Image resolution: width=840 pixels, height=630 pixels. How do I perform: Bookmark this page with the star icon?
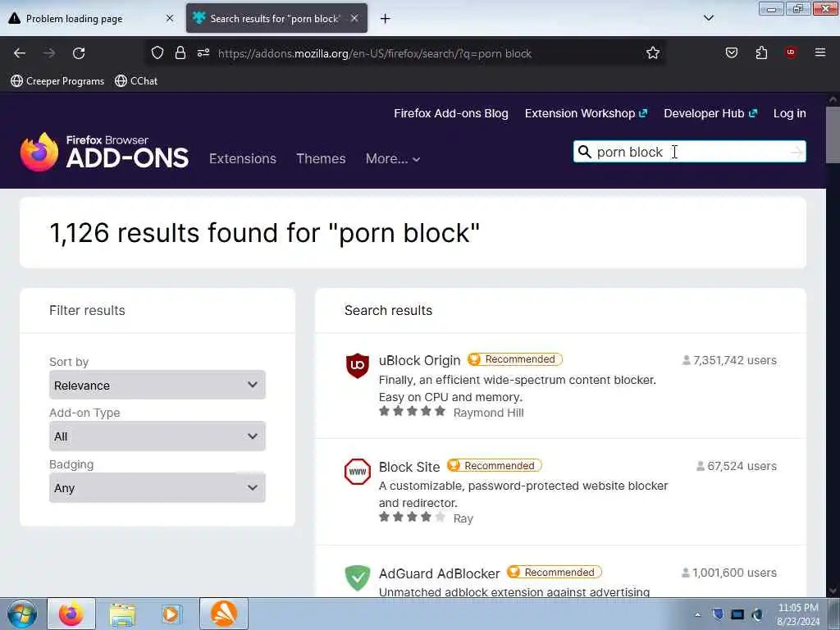tap(652, 53)
